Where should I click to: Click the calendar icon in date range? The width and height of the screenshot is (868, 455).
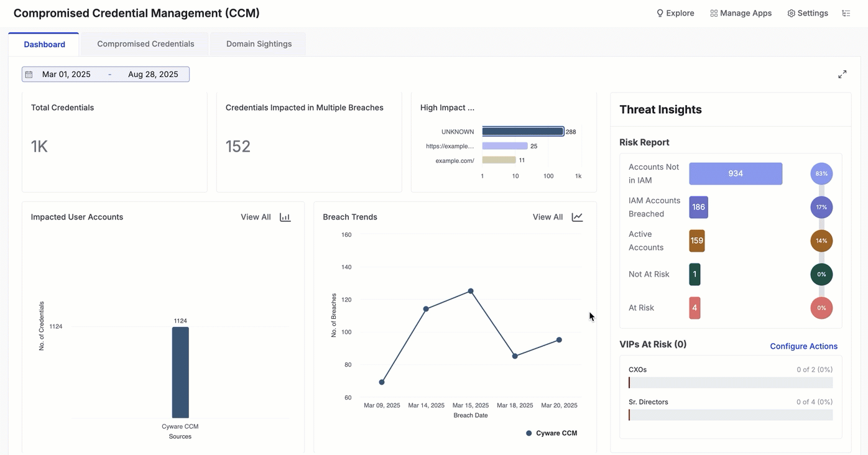click(x=29, y=75)
